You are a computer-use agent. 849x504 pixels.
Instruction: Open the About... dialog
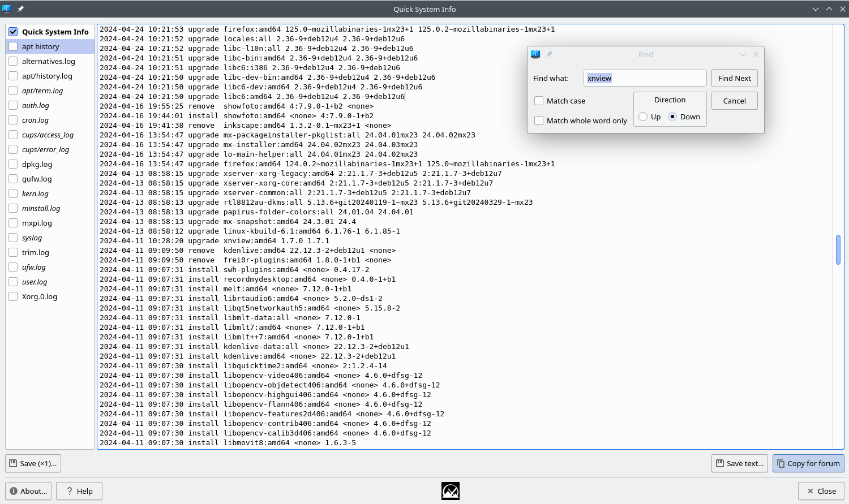[x=28, y=491]
